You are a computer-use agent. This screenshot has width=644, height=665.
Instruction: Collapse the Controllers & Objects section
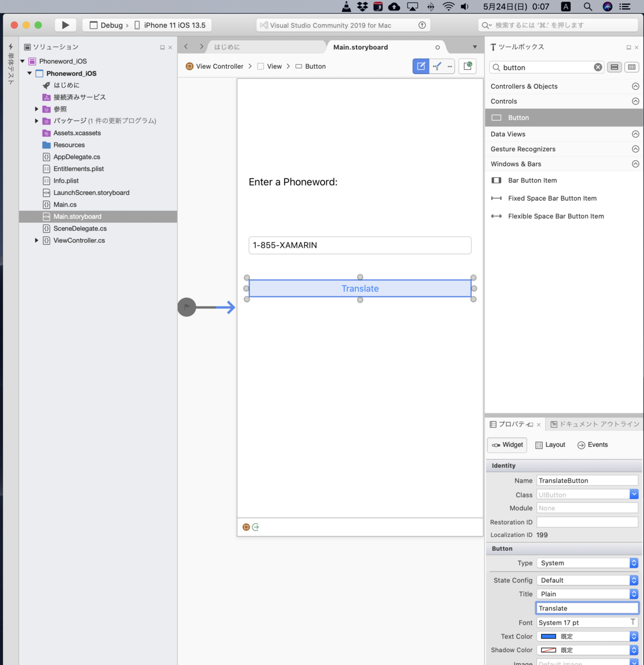coord(636,86)
